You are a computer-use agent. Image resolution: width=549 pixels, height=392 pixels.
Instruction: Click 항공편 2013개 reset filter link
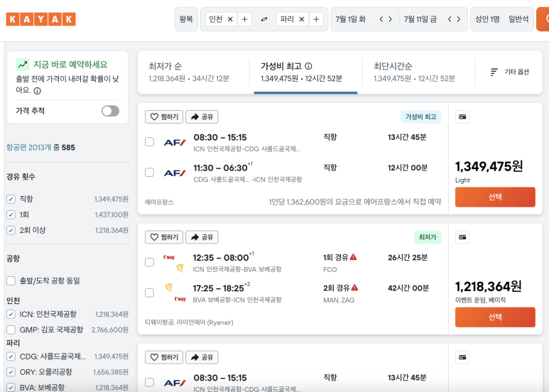(x=28, y=147)
